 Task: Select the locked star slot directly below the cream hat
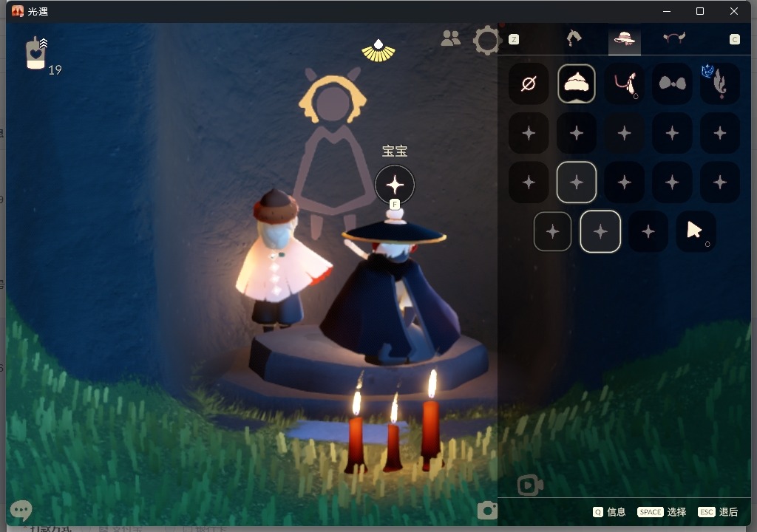(577, 133)
